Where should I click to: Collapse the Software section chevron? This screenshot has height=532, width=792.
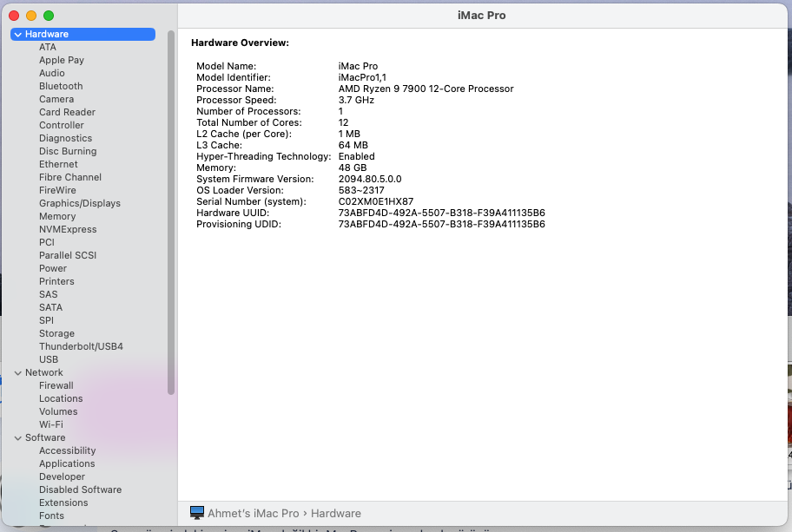(x=18, y=438)
